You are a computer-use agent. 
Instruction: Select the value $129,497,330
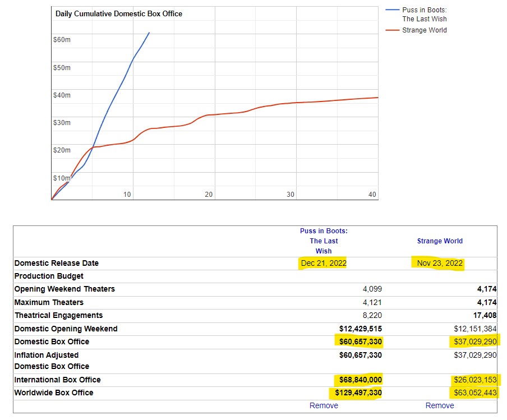pos(358,393)
